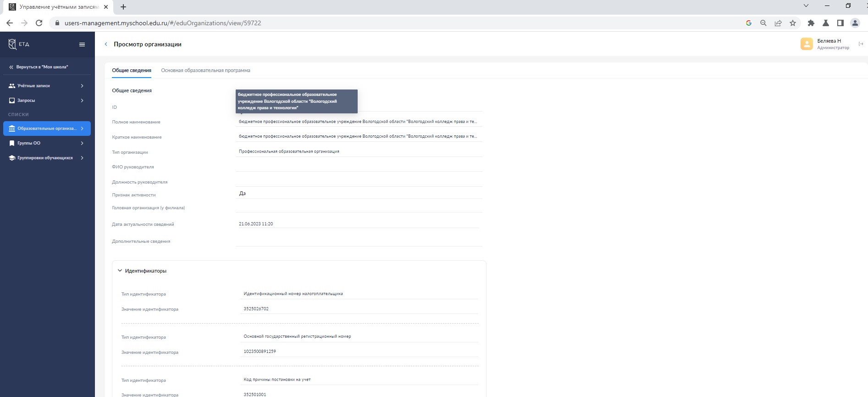Select the Общие сведения tab
This screenshot has height=397, width=868.
(x=132, y=71)
